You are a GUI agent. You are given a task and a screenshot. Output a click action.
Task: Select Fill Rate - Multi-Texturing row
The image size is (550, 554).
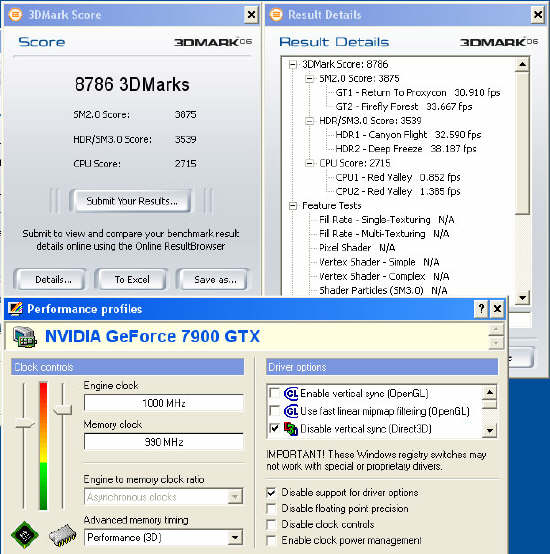tap(384, 234)
